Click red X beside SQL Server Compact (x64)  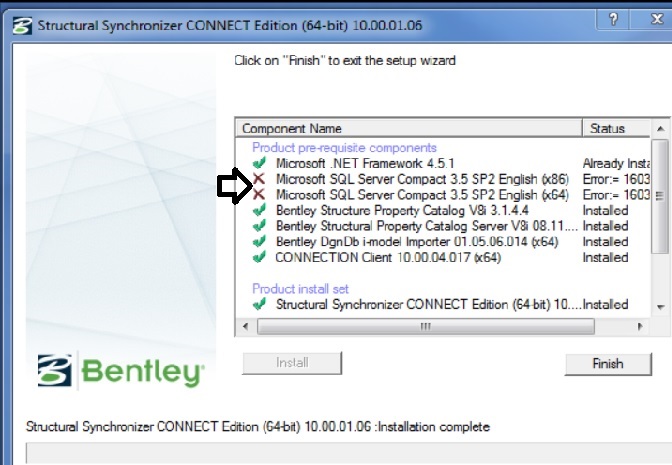(258, 194)
